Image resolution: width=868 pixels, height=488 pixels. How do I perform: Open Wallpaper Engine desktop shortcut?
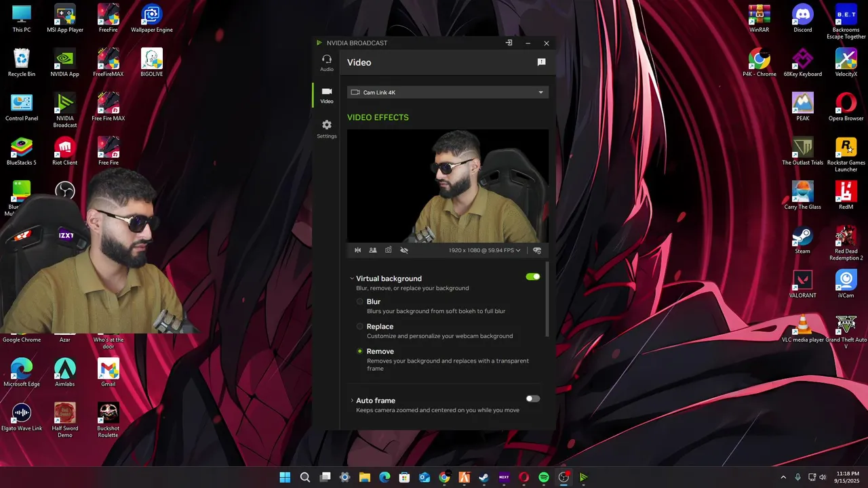point(152,19)
